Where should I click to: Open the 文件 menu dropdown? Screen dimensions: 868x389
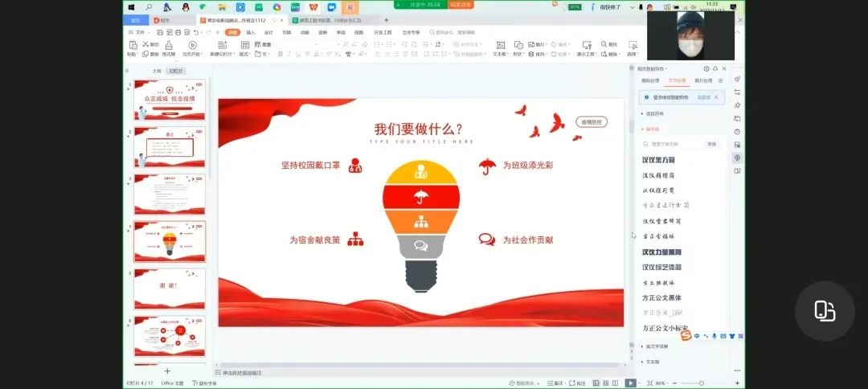tap(137, 32)
